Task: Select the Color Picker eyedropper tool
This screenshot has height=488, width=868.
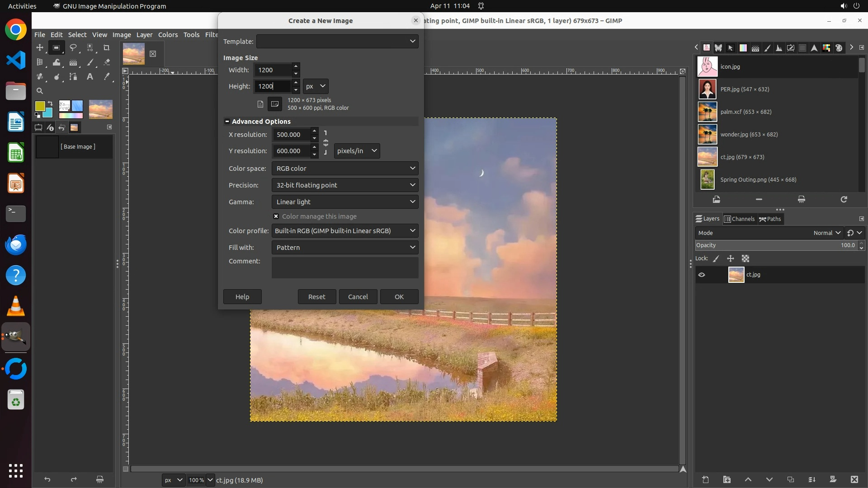Action: click(107, 77)
